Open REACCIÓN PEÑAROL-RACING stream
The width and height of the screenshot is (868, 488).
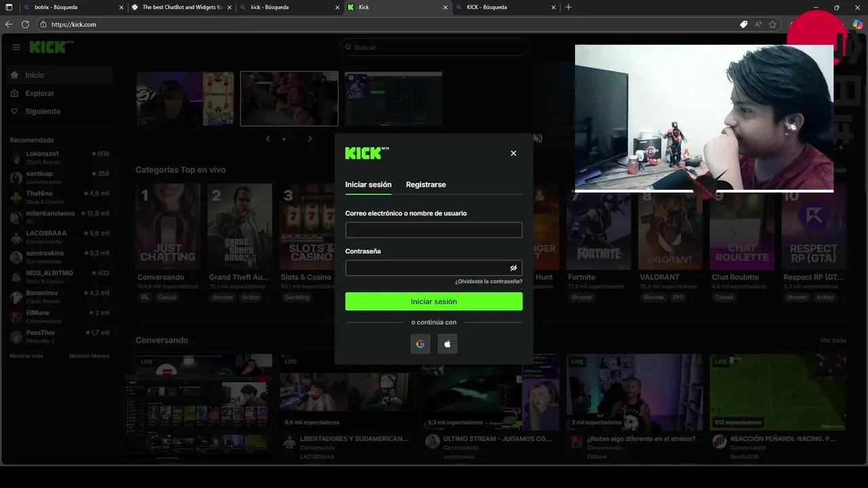coord(778,393)
